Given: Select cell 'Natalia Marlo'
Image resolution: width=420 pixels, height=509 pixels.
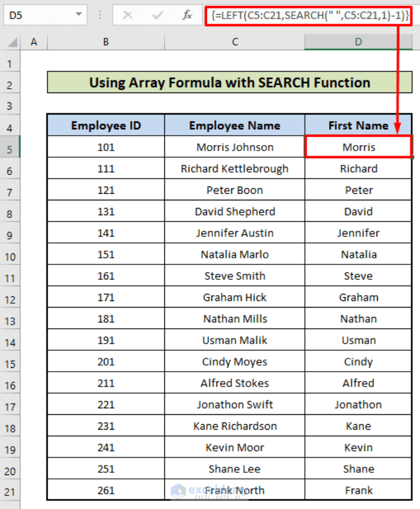Looking at the screenshot, I should click(x=234, y=254).
